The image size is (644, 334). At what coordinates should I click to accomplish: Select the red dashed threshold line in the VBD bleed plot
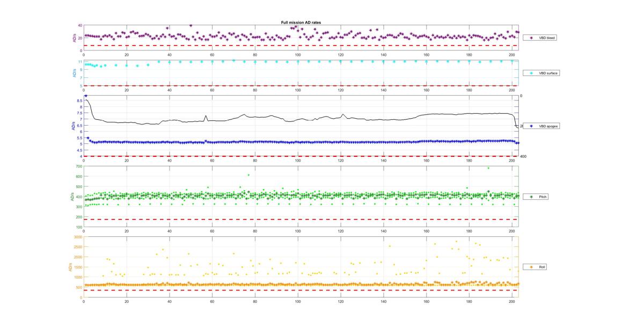click(x=301, y=45)
